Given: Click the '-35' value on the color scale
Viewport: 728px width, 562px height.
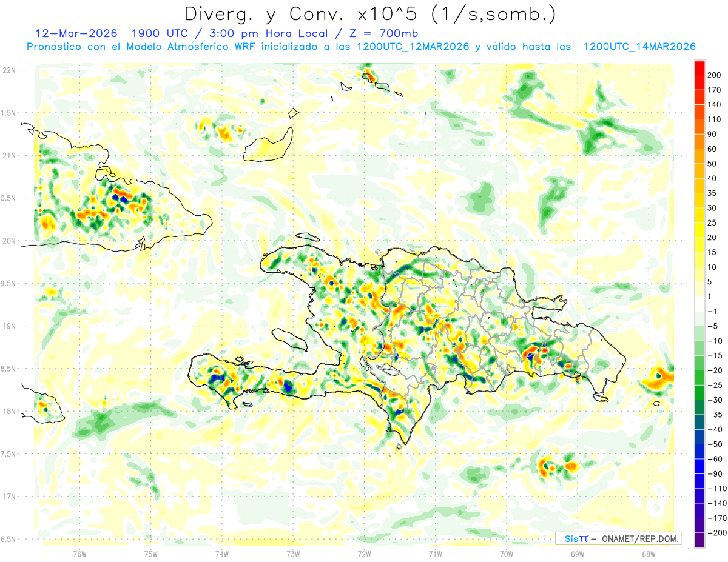Looking at the screenshot, I should pyautogui.click(x=715, y=415).
